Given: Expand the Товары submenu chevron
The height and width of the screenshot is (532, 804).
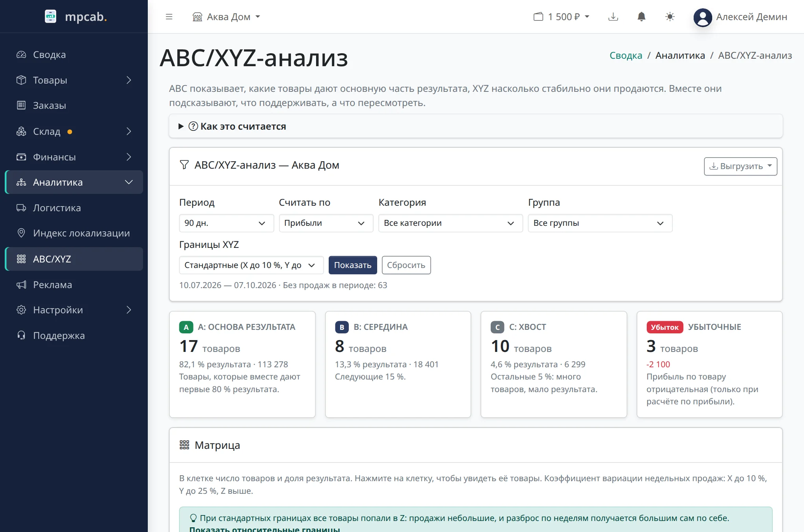Looking at the screenshot, I should point(129,80).
